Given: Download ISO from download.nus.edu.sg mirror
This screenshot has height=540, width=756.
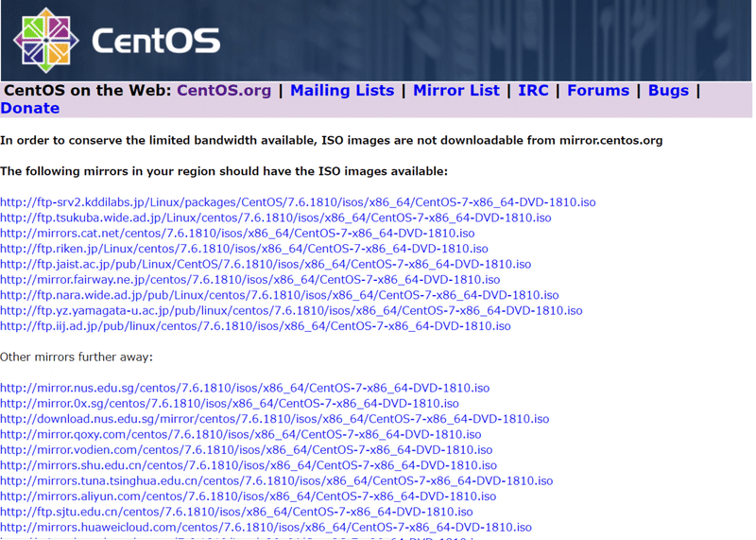Looking at the screenshot, I should coord(275,419).
